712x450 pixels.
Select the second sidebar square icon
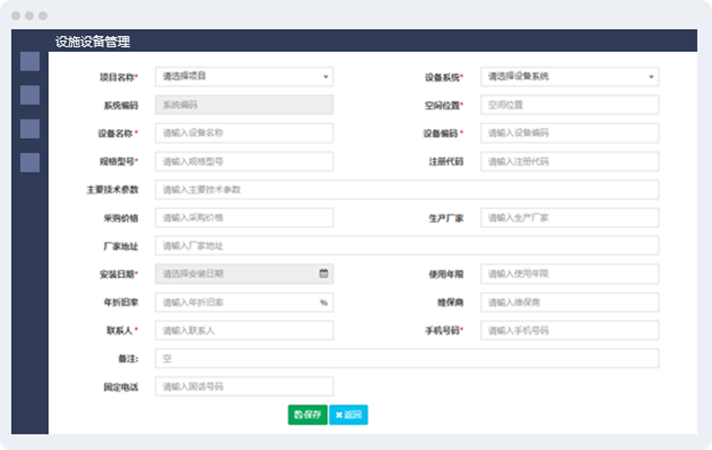30,95
